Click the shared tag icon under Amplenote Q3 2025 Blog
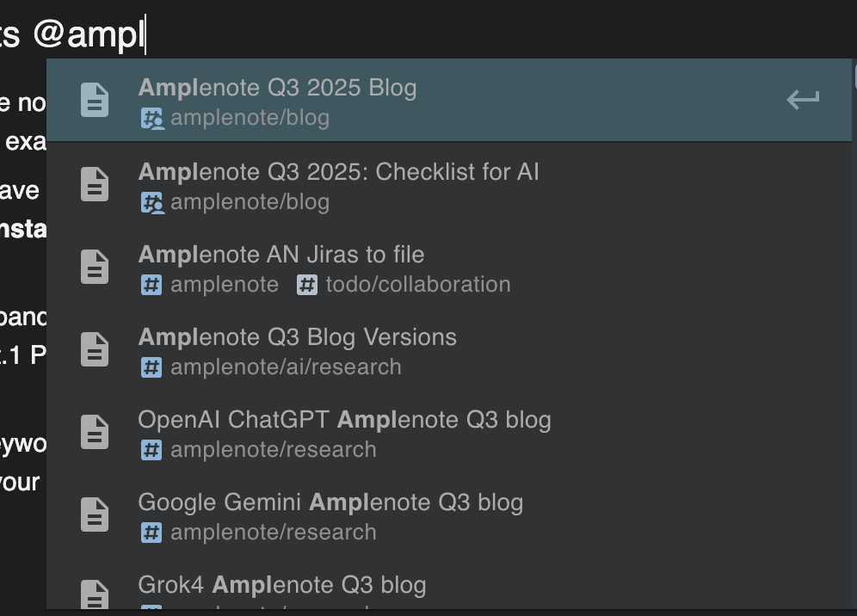The width and height of the screenshot is (857, 616). pyautogui.click(x=152, y=119)
